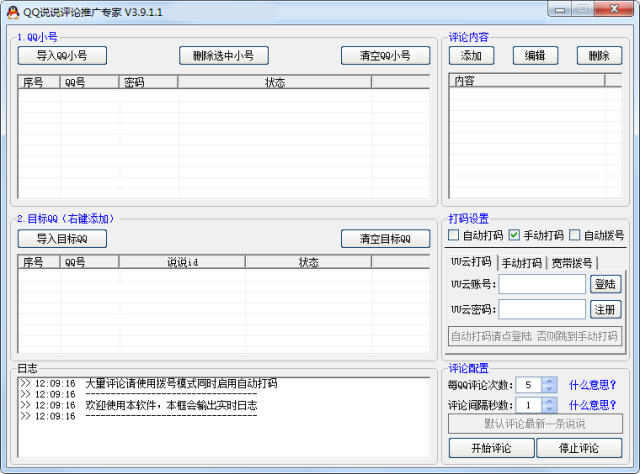This screenshot has width=640, height=474.
Task: Open 什么意思? link beside 评论间隔秒数
Action: tap(592, 405)
